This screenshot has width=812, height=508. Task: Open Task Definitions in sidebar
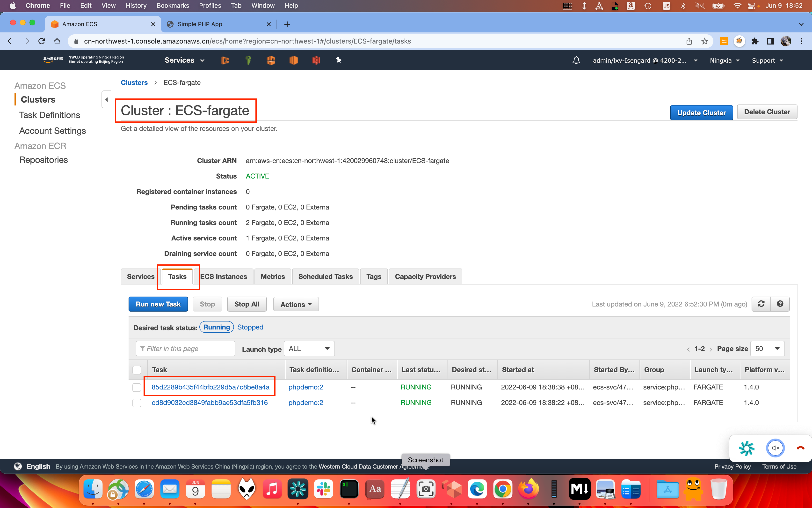pos(50,115)
